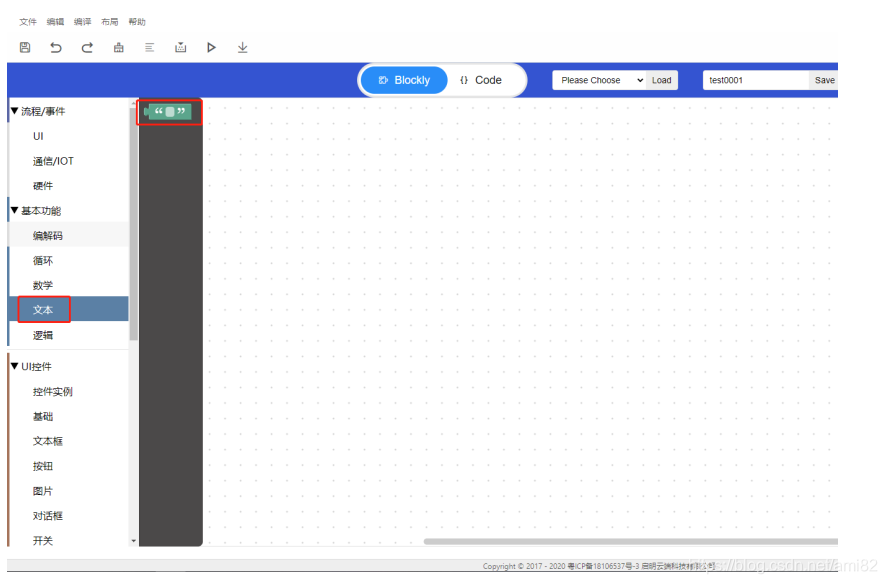Image resolution: width=887 pixels, height=584 pixels.
Task: Click the redo arrow icon
Action: coord(87,48)
